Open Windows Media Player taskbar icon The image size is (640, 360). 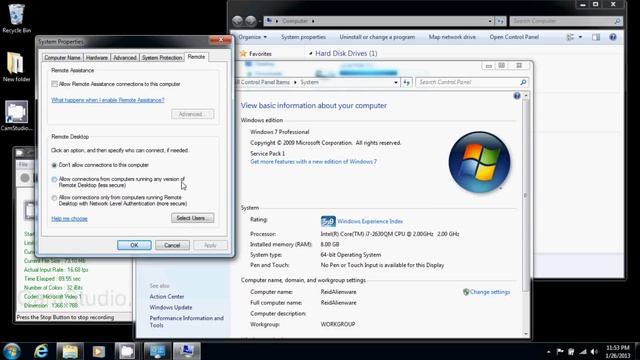click(x=98, y=351)
